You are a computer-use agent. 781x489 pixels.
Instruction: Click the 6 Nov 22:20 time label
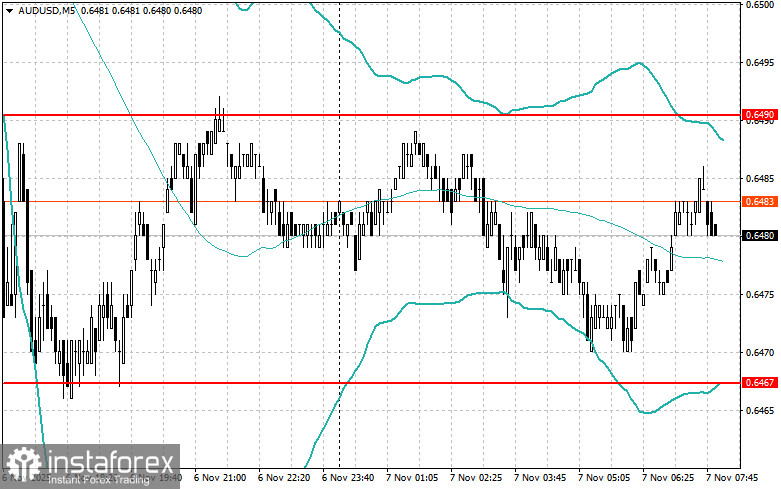tap(284, 478)
